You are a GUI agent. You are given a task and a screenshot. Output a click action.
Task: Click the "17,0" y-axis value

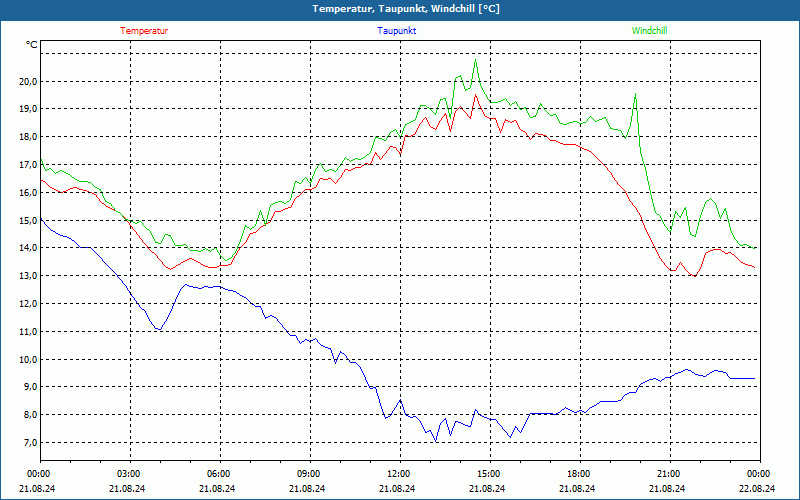point(28,164)
